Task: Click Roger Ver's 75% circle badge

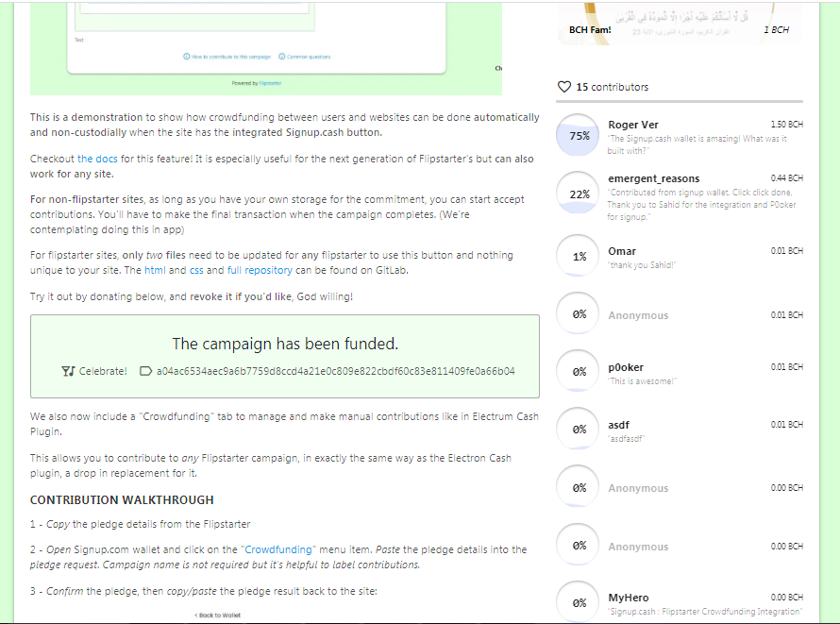Action: point(578,135)
